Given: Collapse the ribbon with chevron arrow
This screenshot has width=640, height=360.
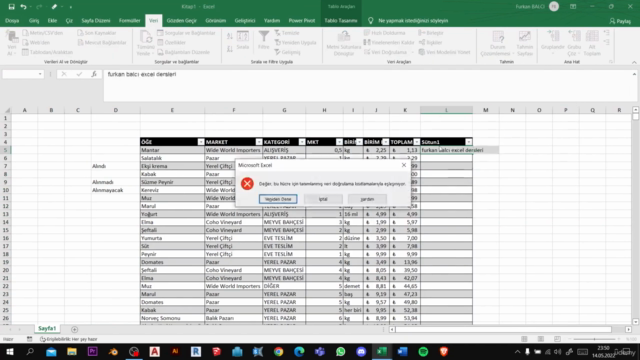Looking at the screenshot, I should (x=634, y=62).
